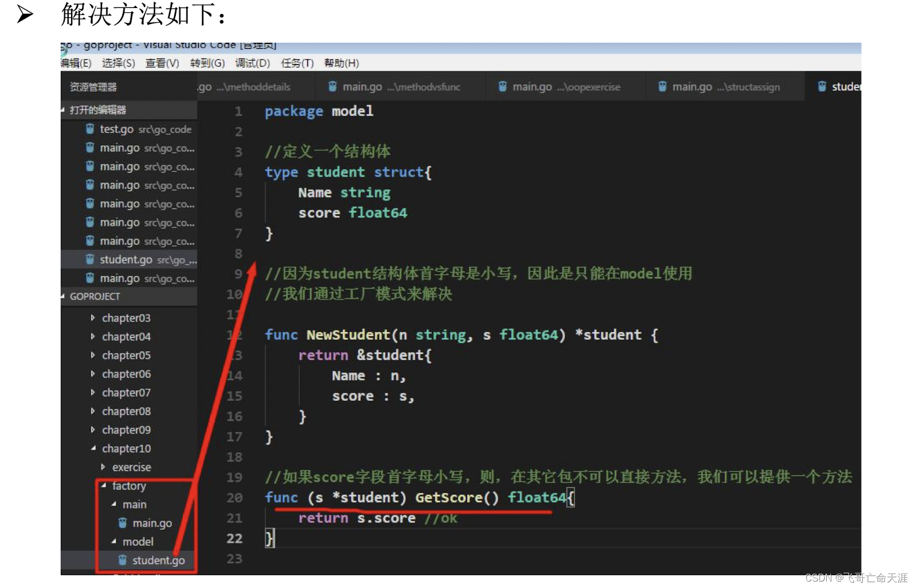
Task: Open the 编辑(E) menu
Action: [76, 63]
